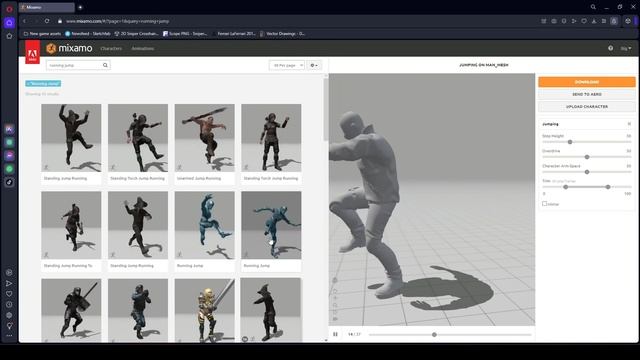Viewport: 640px width, 360px height.
Task: Click the animation timeline scrubber
Action: click(434, 335)
